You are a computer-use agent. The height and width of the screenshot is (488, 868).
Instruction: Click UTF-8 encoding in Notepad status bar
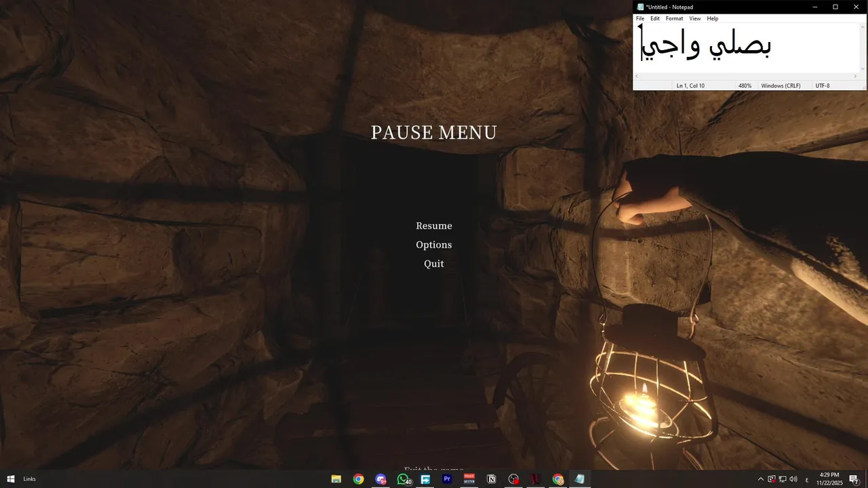coord(822,85)
